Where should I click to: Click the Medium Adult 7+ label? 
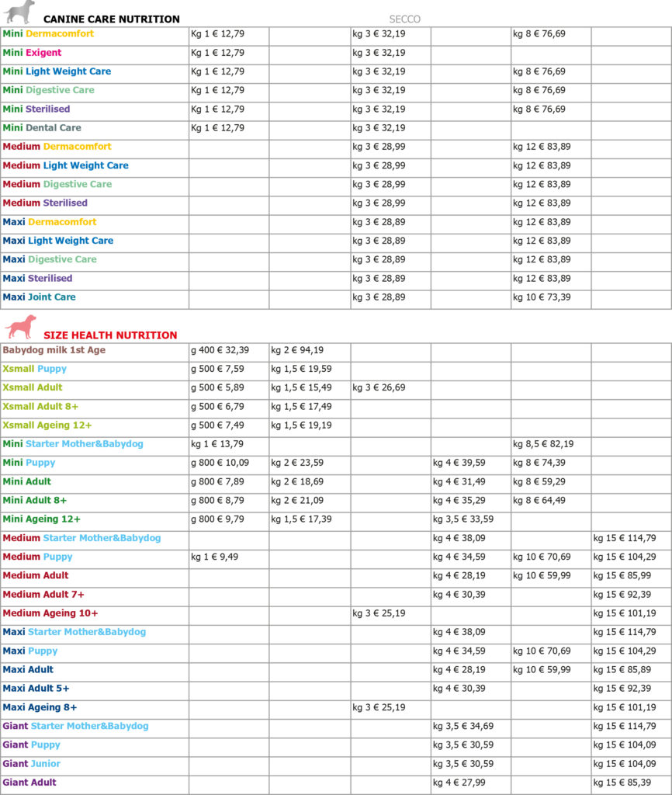43,594
